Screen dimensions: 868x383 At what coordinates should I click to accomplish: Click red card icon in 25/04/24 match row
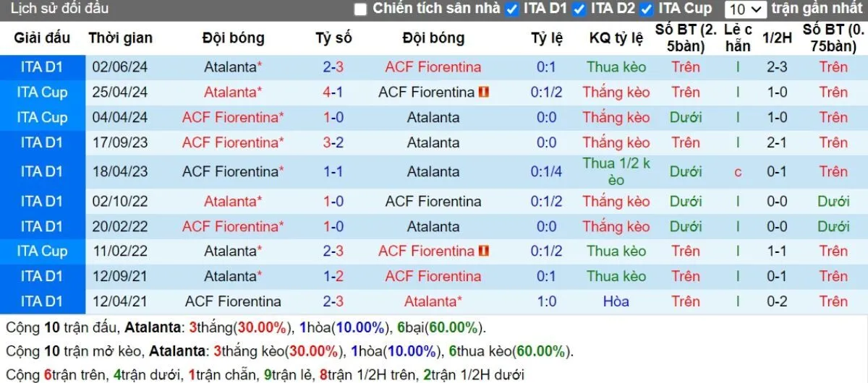(484, 92)
